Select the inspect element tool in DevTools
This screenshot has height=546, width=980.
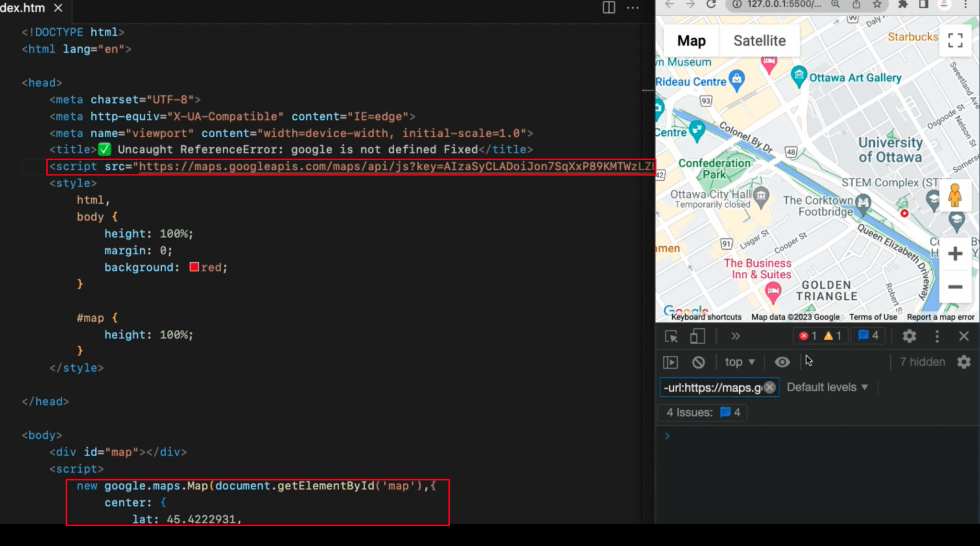pos(671,336)
